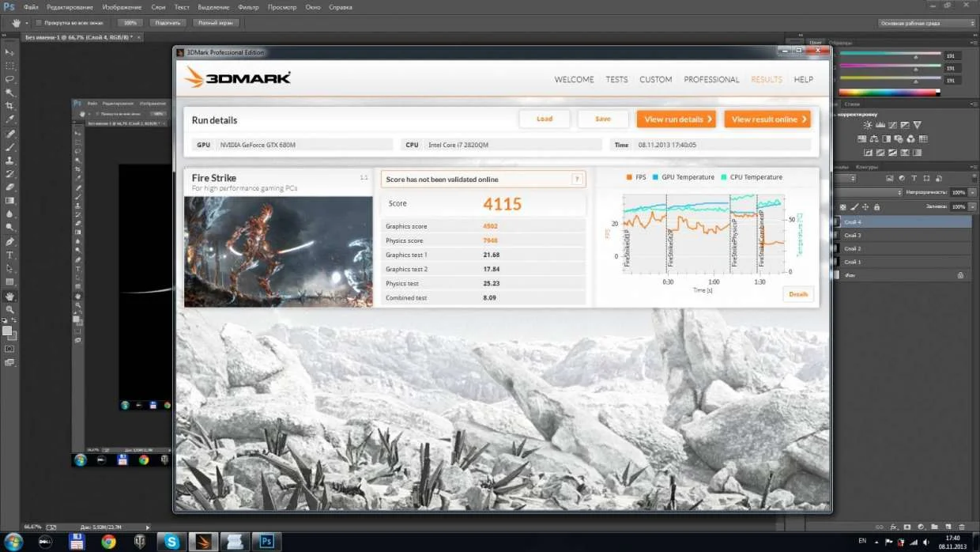Viewport: 980px width, 552px height.
Task: Select the Zoom tool
Action: (9, 310)
